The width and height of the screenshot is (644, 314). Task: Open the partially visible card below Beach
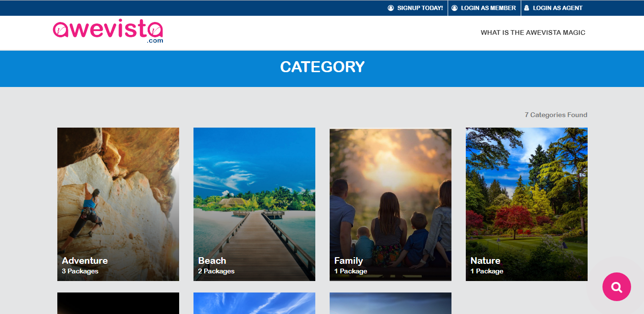(254, 303)
